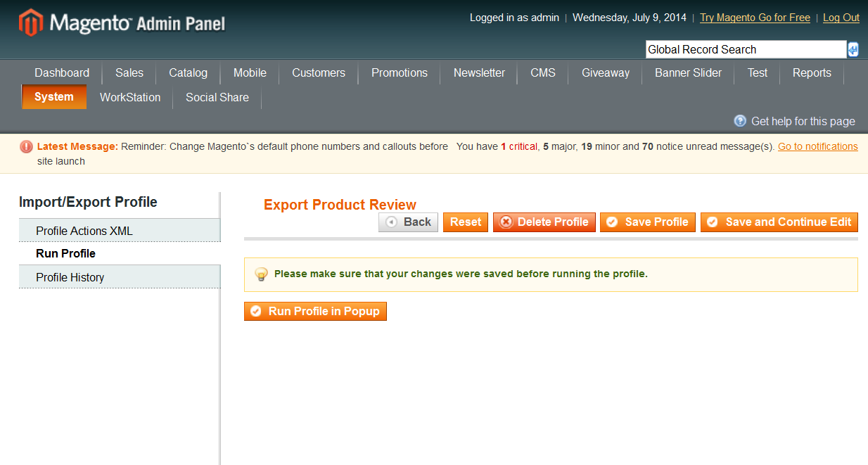Click the help question mark icon
Image resolution: width=868 pixels, height=465 pixels.
point(740,121)
